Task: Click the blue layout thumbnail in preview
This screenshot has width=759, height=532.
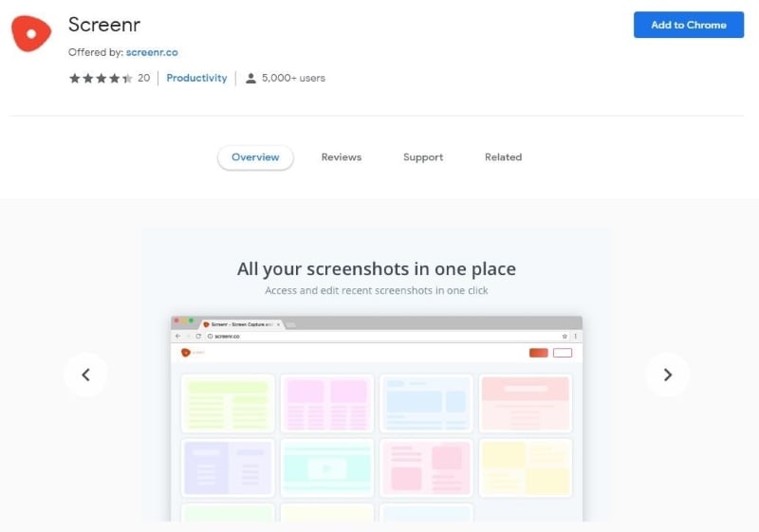Action: (x=426, y=403)
